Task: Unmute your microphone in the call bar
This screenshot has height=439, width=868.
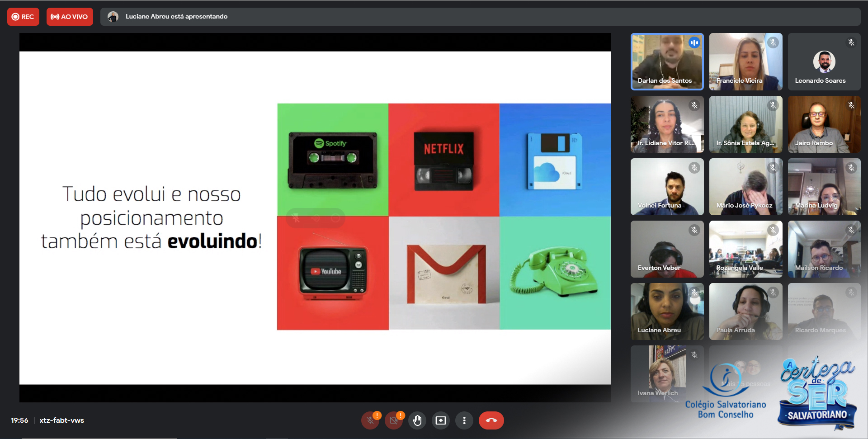Action: point(370,420)
